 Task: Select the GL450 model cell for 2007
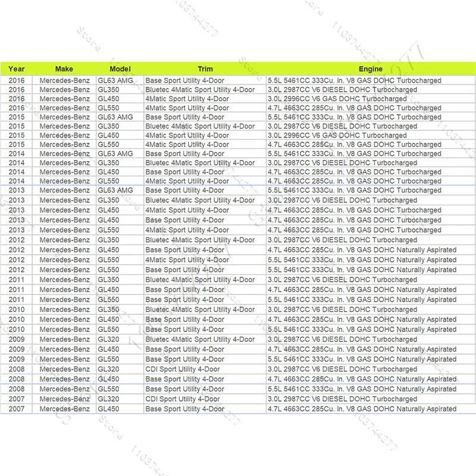[x=120, y=409]
